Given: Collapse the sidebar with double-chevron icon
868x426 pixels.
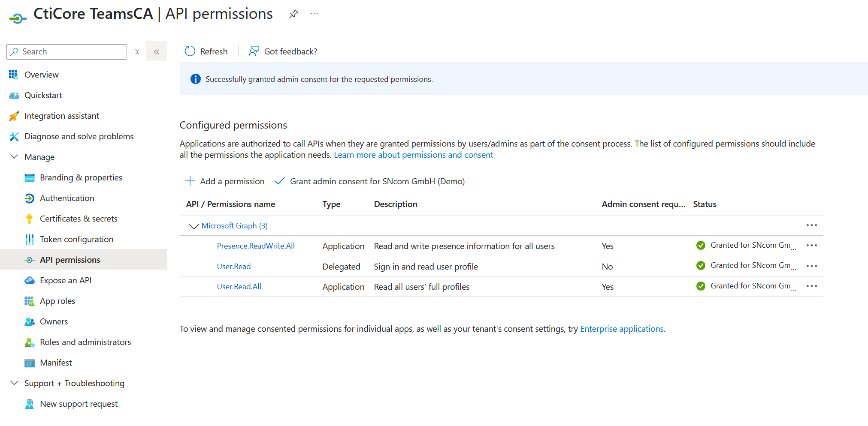Looking at the screenshot, I should point(157,51).
